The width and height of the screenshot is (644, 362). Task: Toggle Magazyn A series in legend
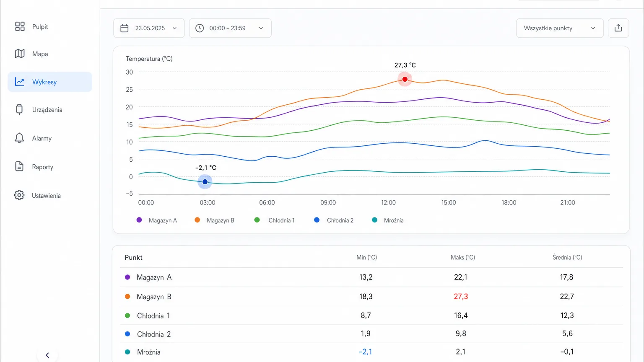pyautogui.click(x=157, y=220)
